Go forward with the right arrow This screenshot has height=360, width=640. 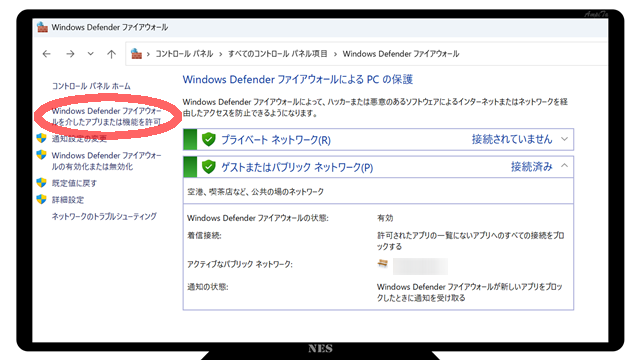[70, 54]
